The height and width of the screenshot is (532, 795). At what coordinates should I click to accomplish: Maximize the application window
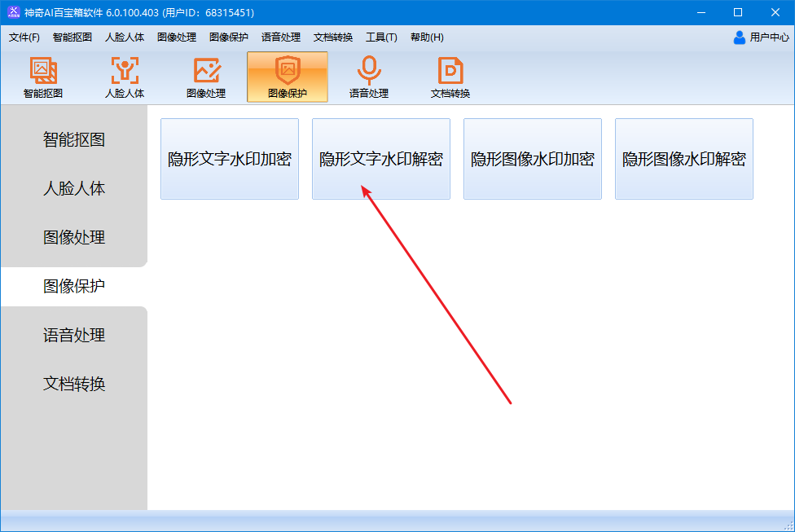[738, 12]
